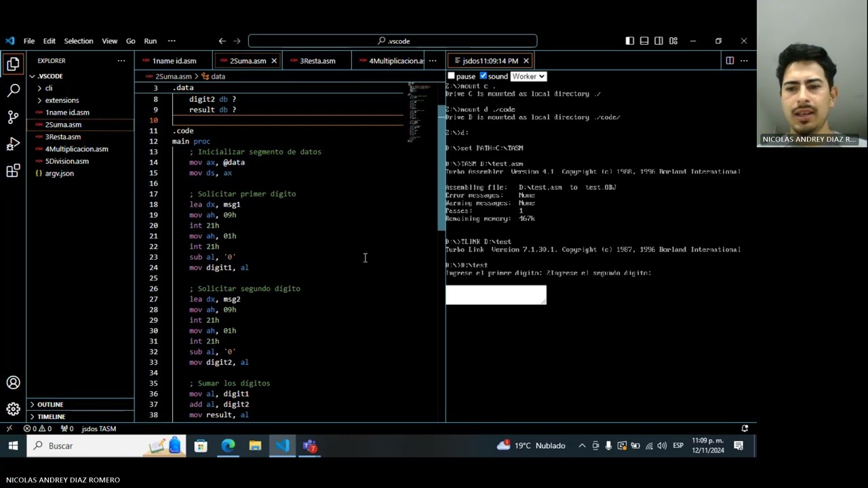
Task: Show more editor tabs actions
Action: click(x=433, y=60)
